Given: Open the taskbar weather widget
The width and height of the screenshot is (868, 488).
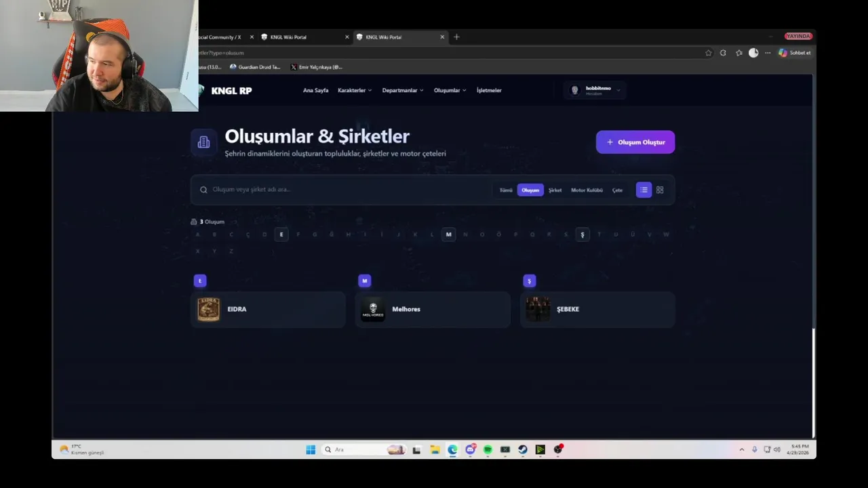Looking at the screenshot, I should pos(81,449).
